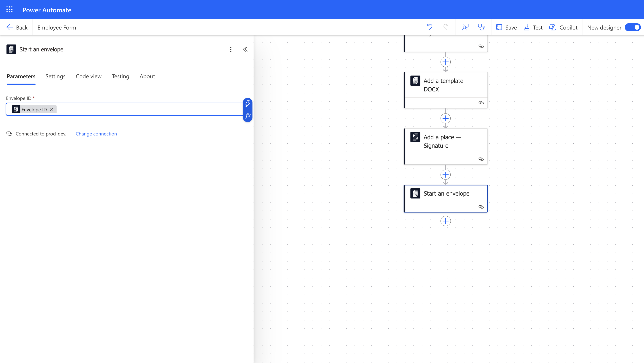This screenshot has width=644, height=363.
Task: Go back to flows with Back
Action: click(17, 27)
